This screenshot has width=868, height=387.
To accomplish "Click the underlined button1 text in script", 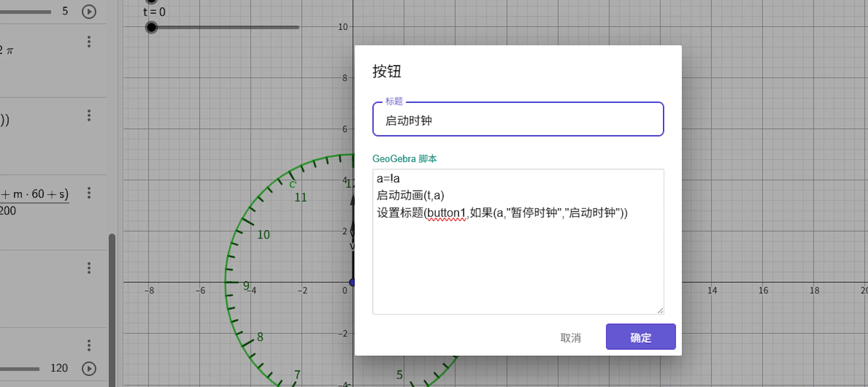I will click(446, 213).
